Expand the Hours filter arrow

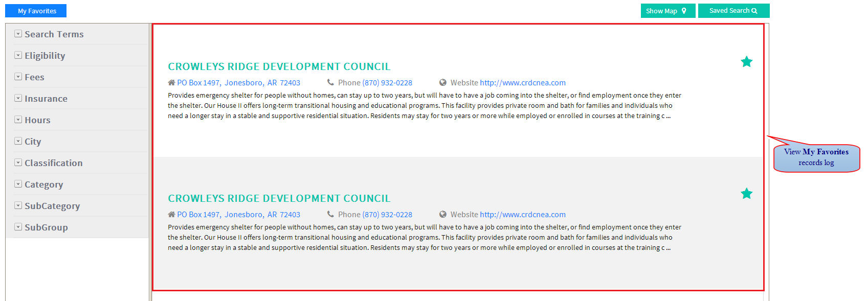18,120
